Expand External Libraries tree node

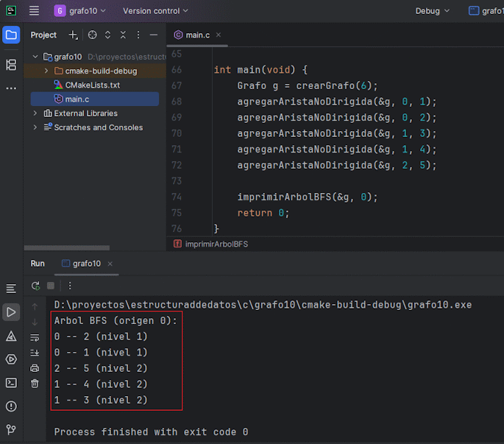35,113
